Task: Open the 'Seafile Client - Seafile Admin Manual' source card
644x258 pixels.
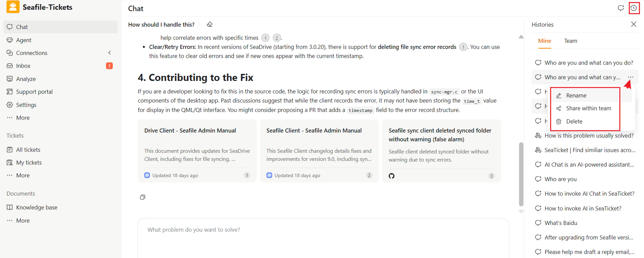Action: pos(319,151)
